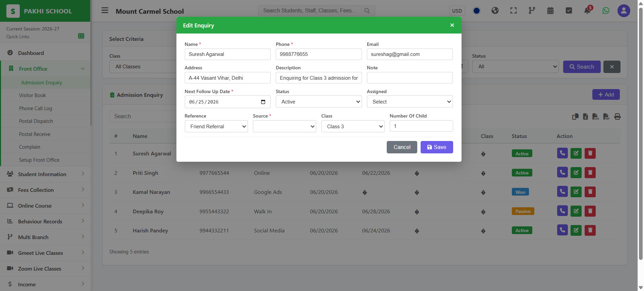Viewport: 644px width, 291px height.
Task: Open the calendar icon in header
Action: click(550, 11)
